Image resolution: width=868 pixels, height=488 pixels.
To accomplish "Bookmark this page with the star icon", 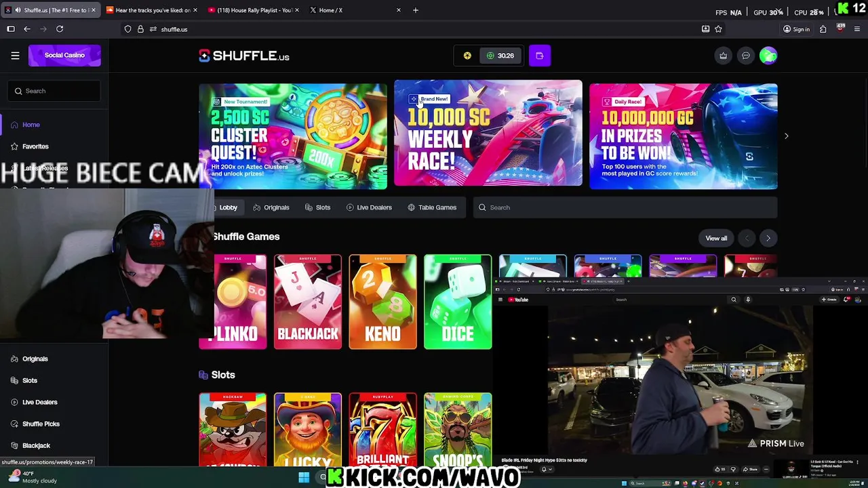I will tap(718, 29).
